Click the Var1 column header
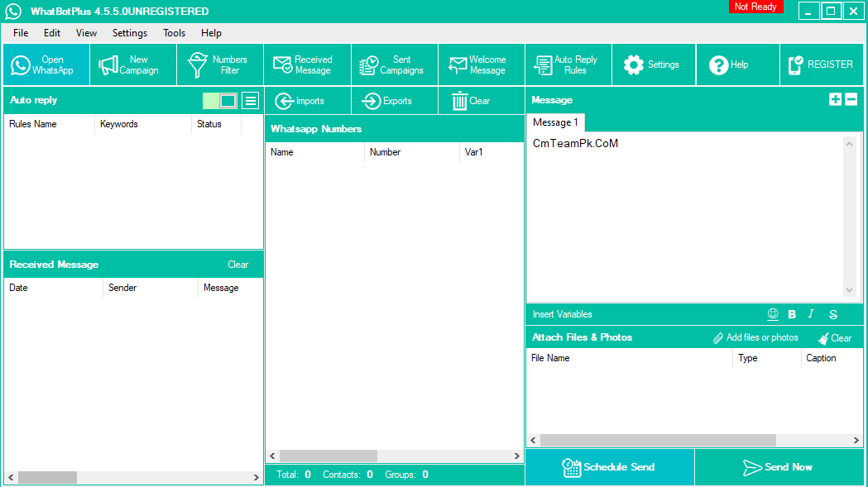Screen dimensions: 868x487 [x=492, y=152]
